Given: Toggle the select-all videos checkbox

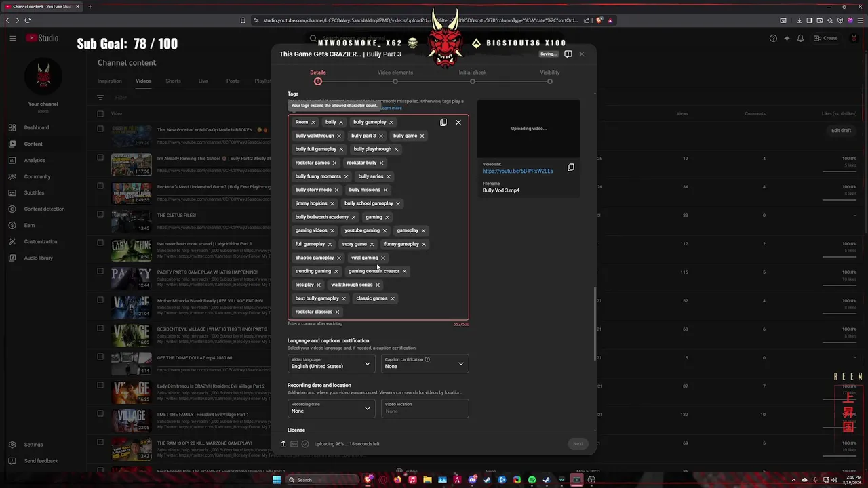Looking at the screenshot, I should (x=100, y=113).
